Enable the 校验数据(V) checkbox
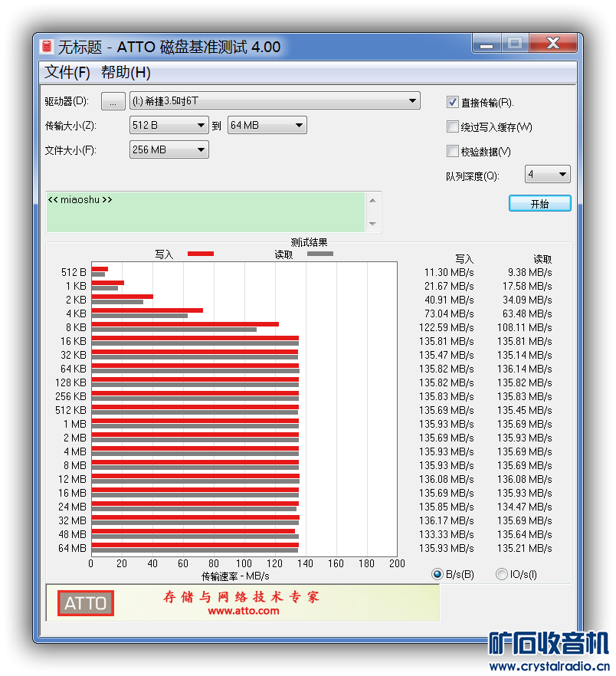Viewport: 616px width, 676px height. tap(452, 151)
